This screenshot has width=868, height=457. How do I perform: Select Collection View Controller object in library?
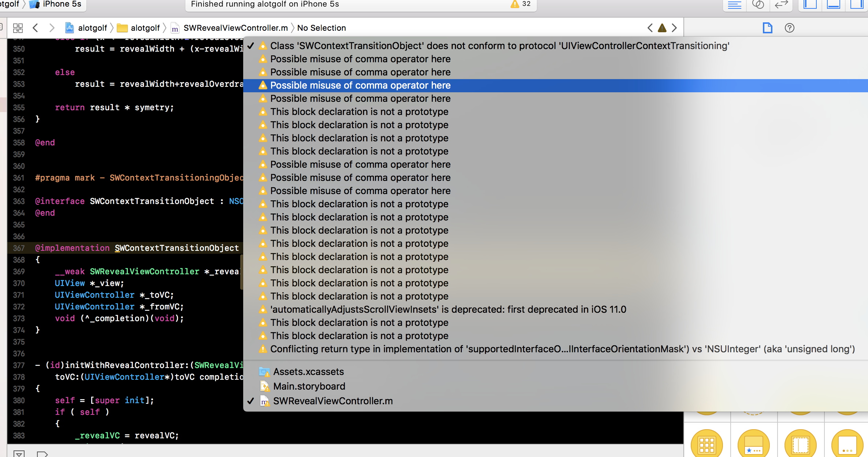click(707, 444)
